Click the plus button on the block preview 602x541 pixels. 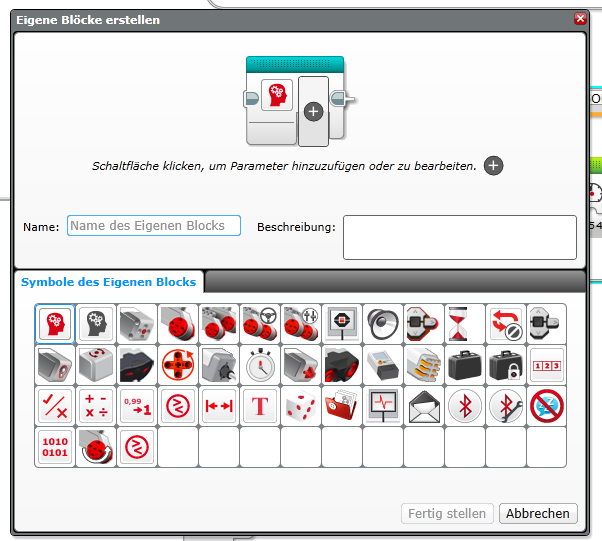coord(313,111)
